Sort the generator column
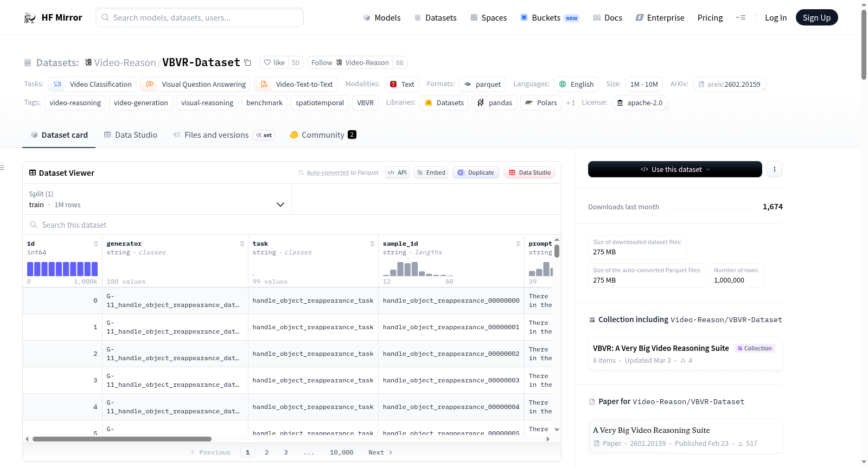 pos(242,244)
